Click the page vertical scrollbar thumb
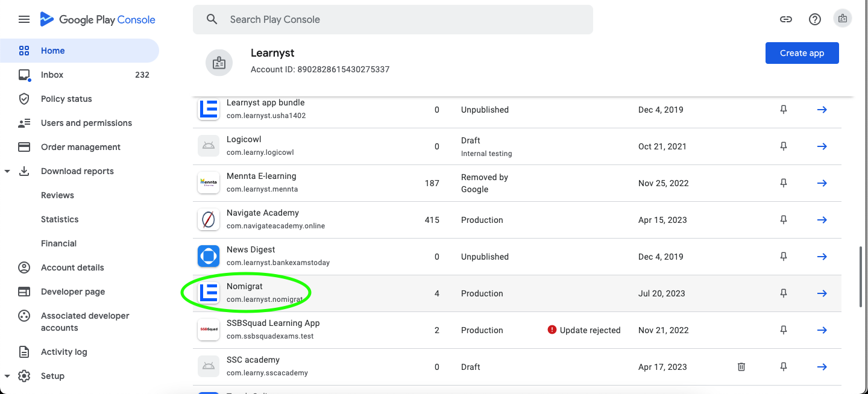868x394 pixels. pyautogui.click(x=860, y=277)
